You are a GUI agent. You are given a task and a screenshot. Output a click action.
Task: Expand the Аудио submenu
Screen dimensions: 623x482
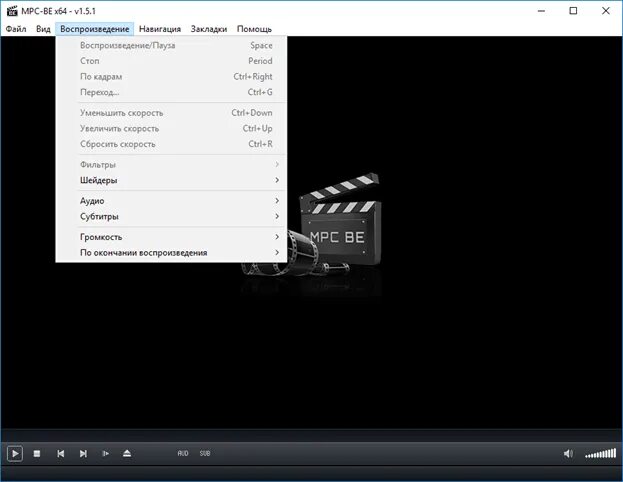(x=171, y=201)
